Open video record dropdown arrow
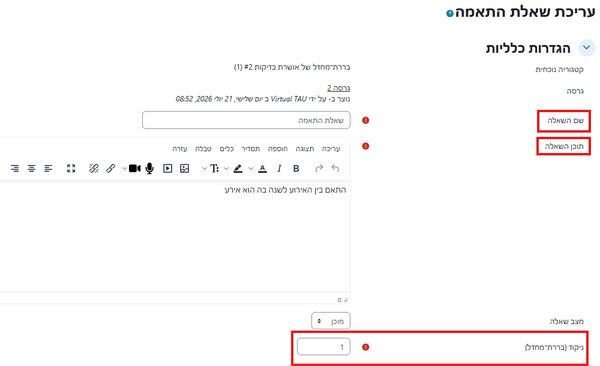This screenshot has height=366, width=600. tap(124, 168)
